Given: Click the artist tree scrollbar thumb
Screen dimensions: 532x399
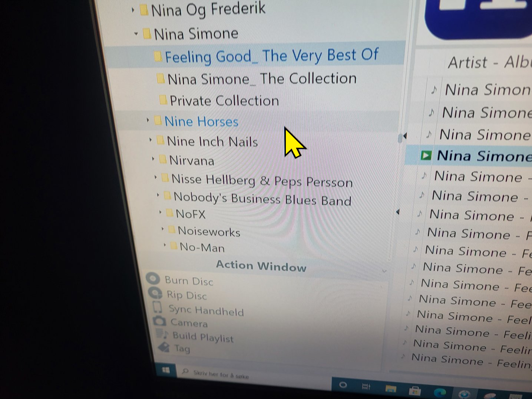Looking at the screenshot, I should [x=400, y=138].
